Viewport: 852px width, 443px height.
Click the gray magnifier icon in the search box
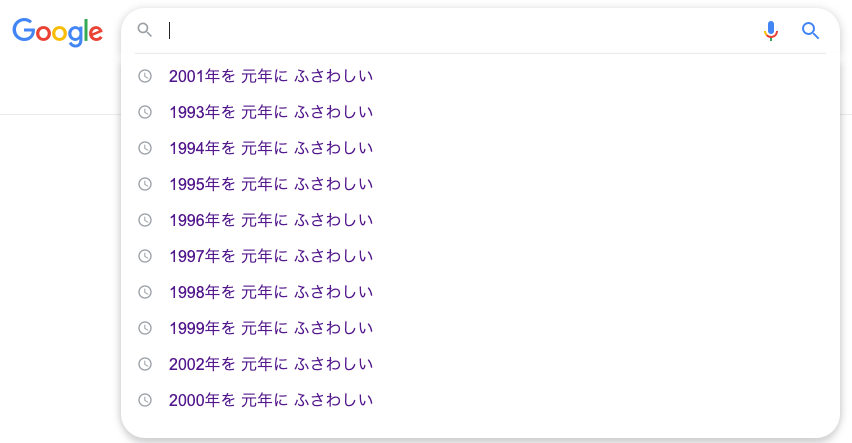(x=145, y=29)
